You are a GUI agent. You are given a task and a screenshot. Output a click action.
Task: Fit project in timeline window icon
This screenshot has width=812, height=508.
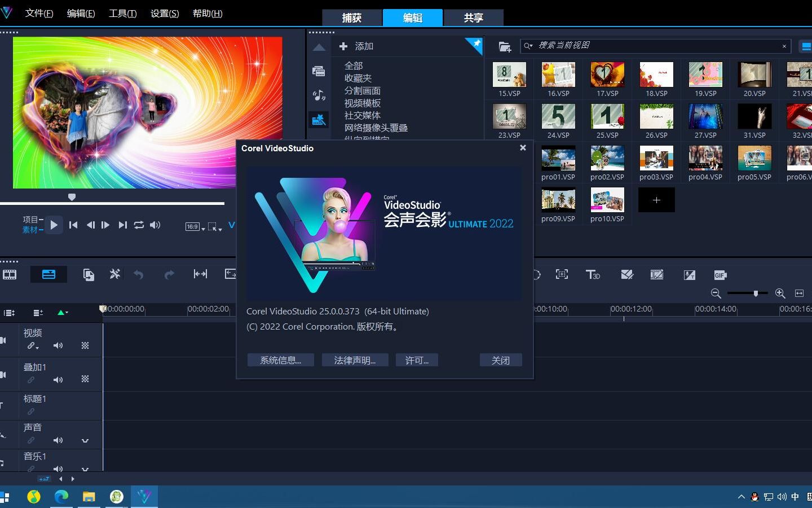(799, 293)
